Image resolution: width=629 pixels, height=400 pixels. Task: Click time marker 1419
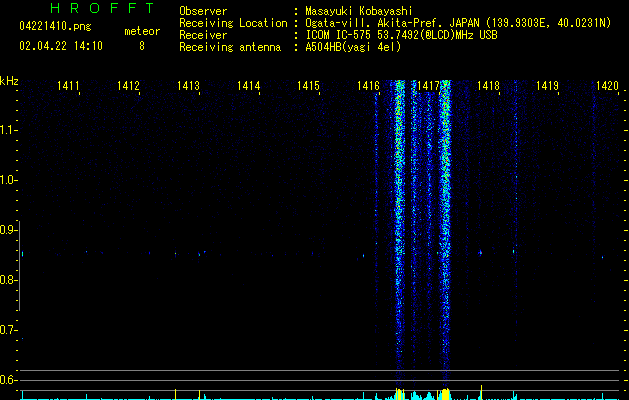coord(548,85)
